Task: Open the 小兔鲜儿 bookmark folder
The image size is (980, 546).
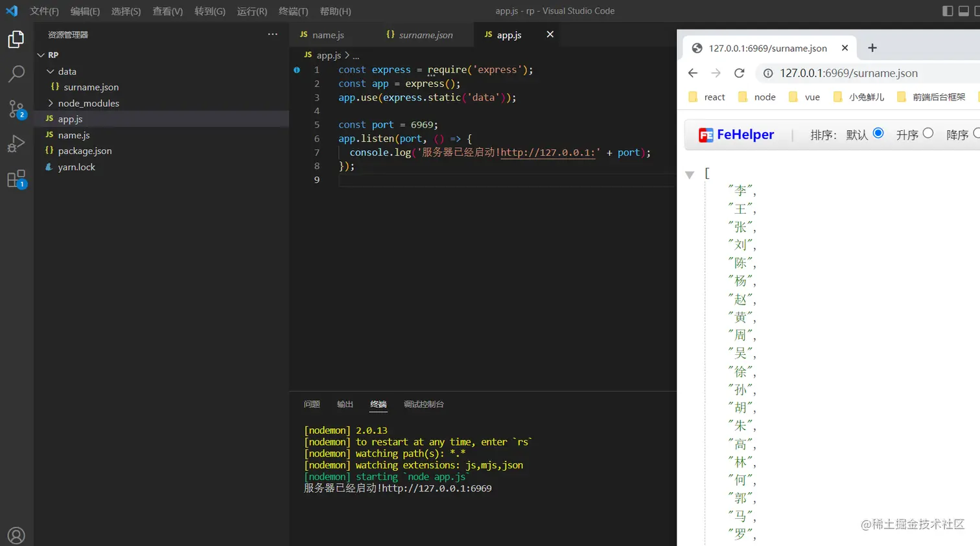Action: [x=859, y=97]
